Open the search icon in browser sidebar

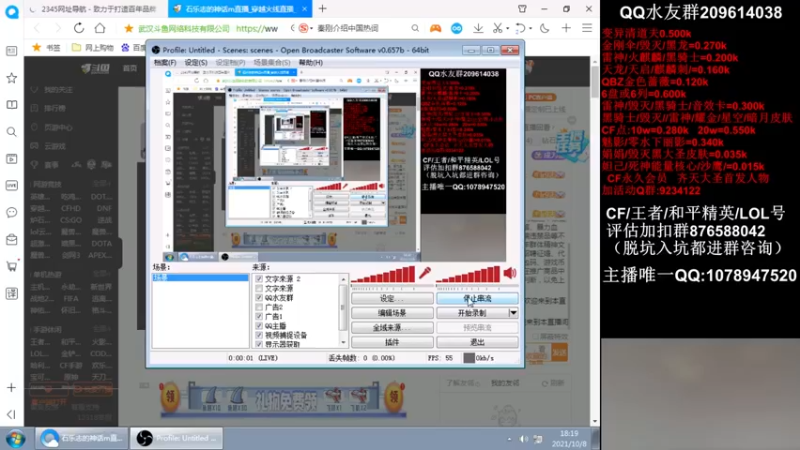[x=11, y=132]
